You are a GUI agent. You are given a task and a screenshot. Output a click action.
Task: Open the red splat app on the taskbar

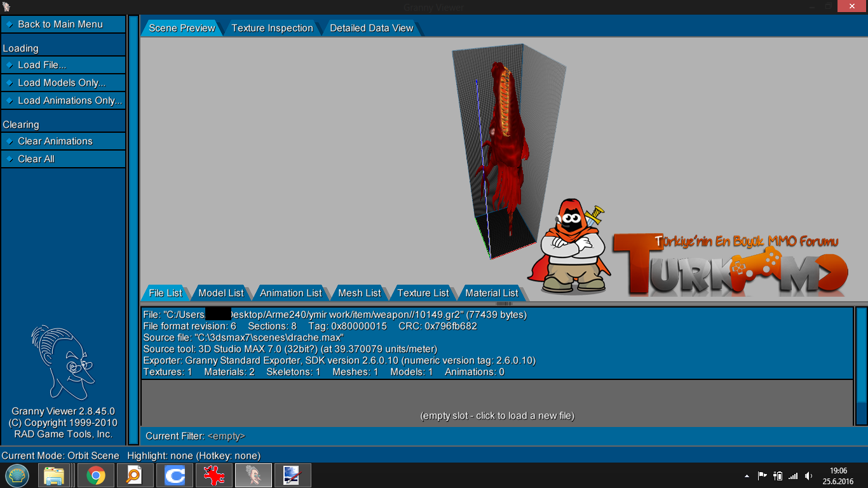[x=214, y=475]
